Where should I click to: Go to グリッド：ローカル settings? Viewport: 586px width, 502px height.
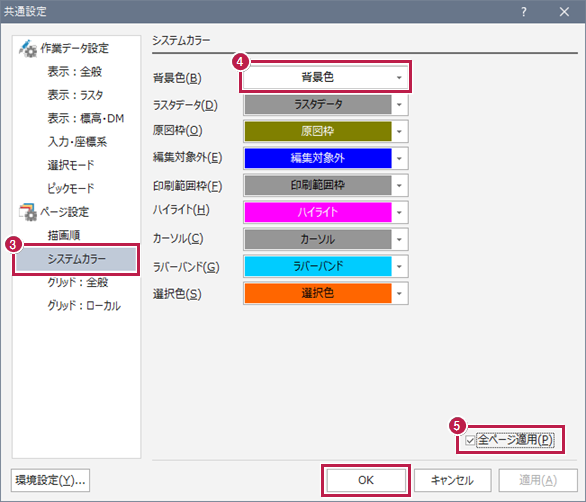(x=84, y=306)
